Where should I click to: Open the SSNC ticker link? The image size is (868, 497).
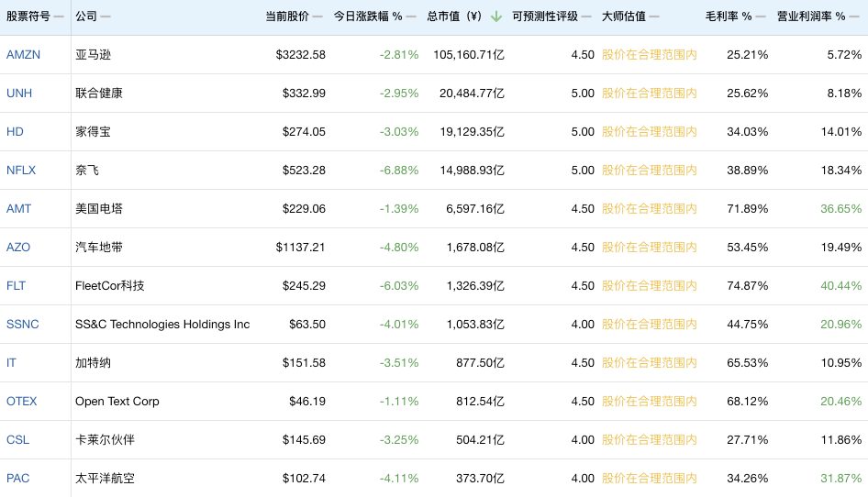(23, 325)
